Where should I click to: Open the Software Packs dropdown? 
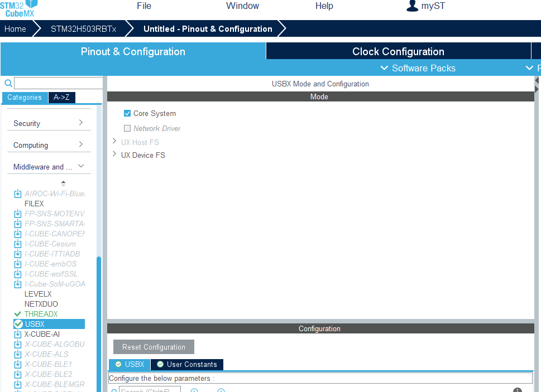[x=418, y=68]
